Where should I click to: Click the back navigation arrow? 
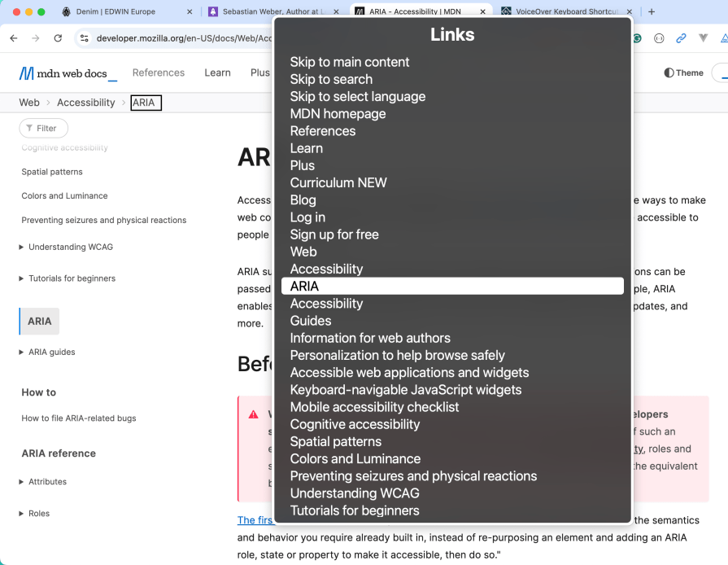pos(13,37)
